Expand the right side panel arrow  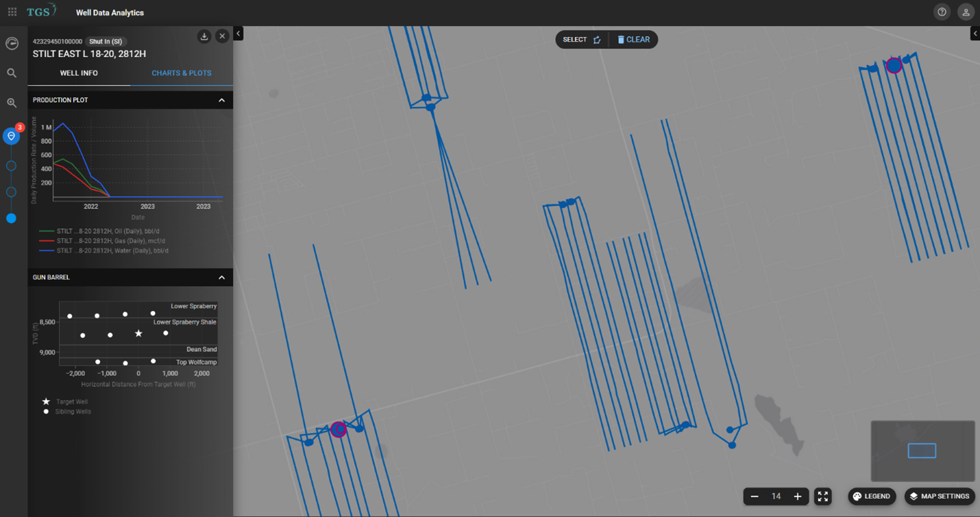click(975, 33)
